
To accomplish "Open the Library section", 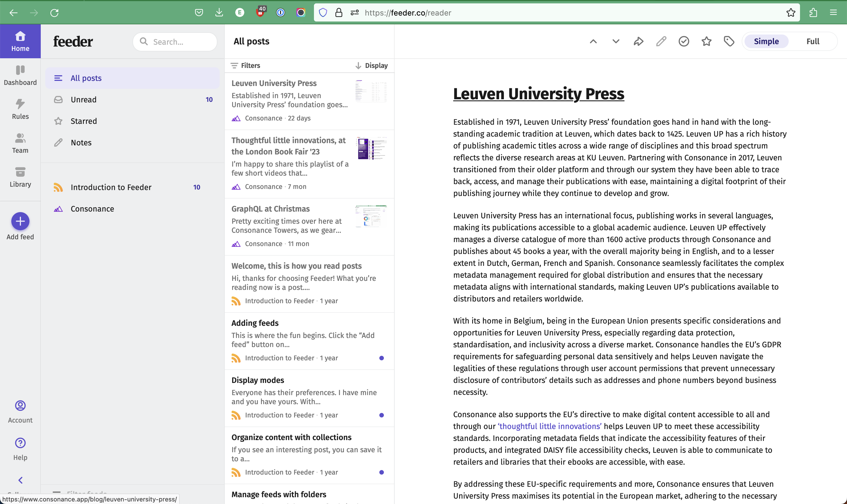I will 20,177.
